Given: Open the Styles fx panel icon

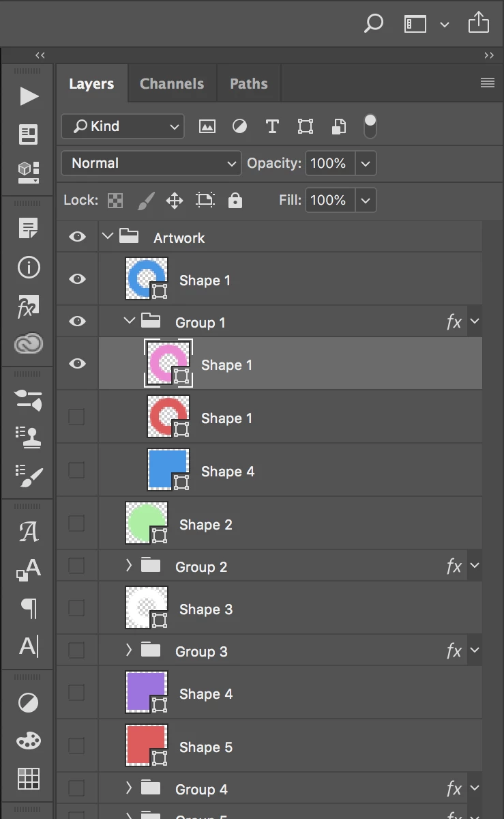Looking at the screenshot, I should pyautogui.click(x=29, y=307).
